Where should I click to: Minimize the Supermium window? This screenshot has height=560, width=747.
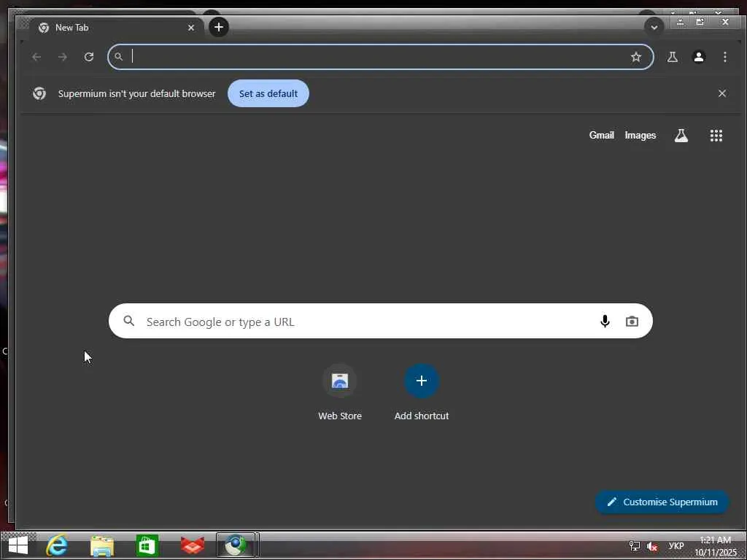[x=681, y=22]
